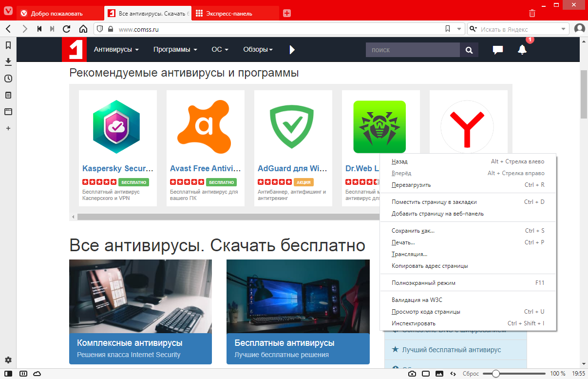Click the Яндекс search input field
Screen dimensions: 588x379
(519, 29)
